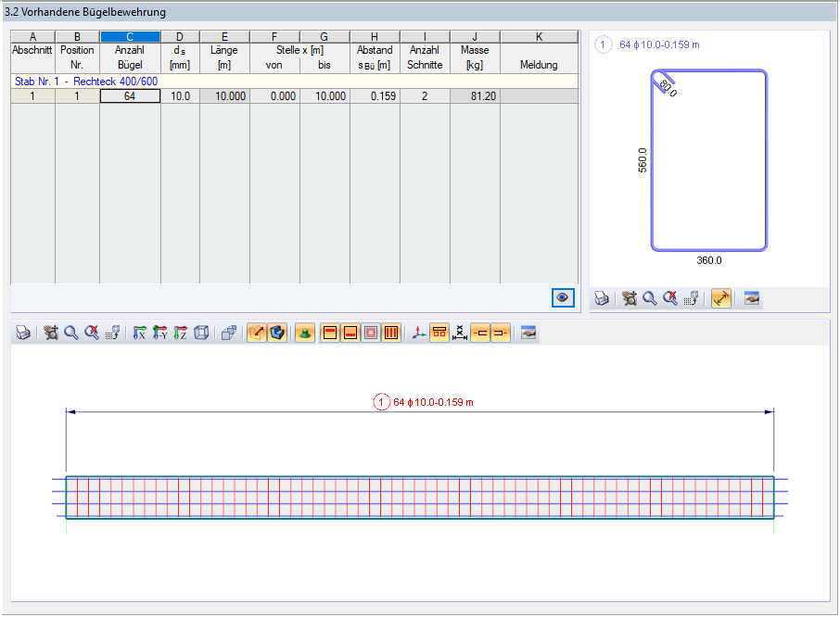The width and height of the screenshot is (840, 617).
Task: Select zoom magnifier in beam view toolbar
Action: pos(71,333)
